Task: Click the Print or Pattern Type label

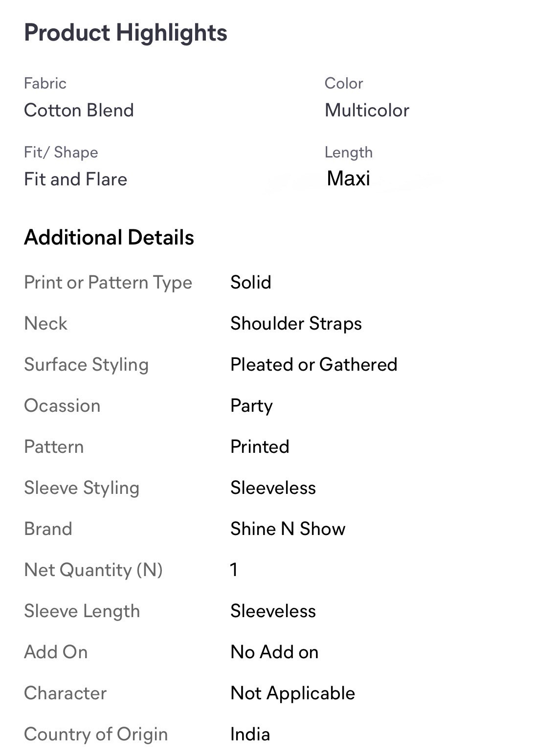Action: [x=108, y=283]
